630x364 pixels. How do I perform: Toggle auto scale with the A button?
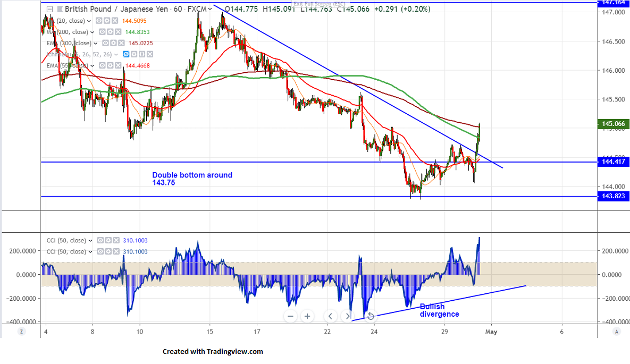(x=616, y=332)
